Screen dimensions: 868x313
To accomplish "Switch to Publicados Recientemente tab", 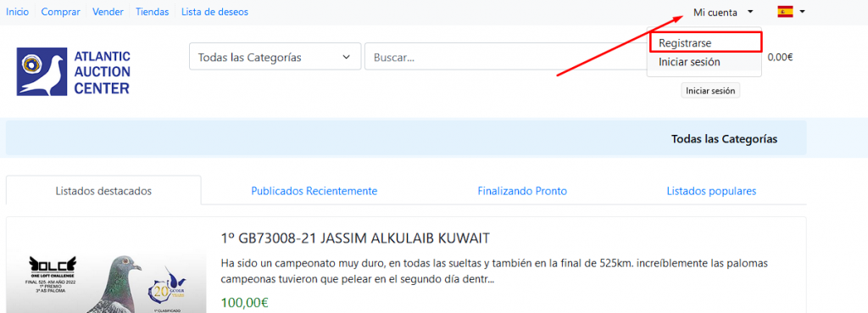I will 314,191.
